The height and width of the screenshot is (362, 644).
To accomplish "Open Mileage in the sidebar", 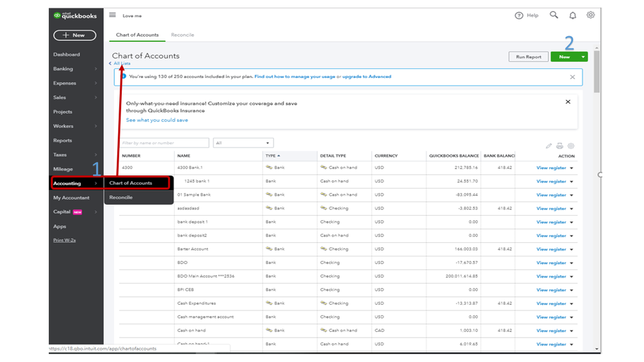I will click(x=63, y=169).
